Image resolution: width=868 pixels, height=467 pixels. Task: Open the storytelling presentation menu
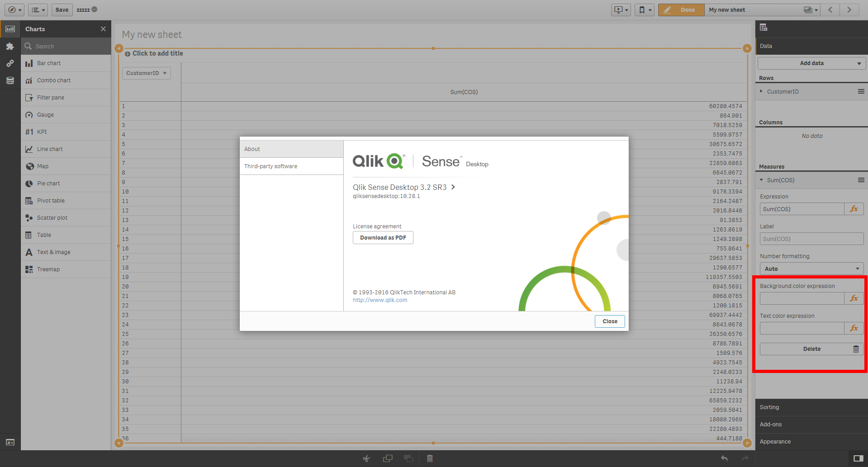pyautogui.click(x=621, y=9)
